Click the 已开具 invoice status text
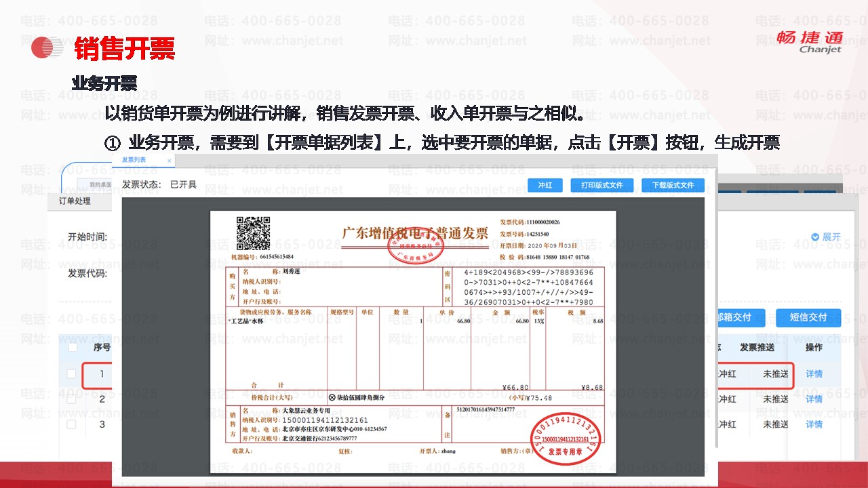The image size is (868, 488). point(183,184)
